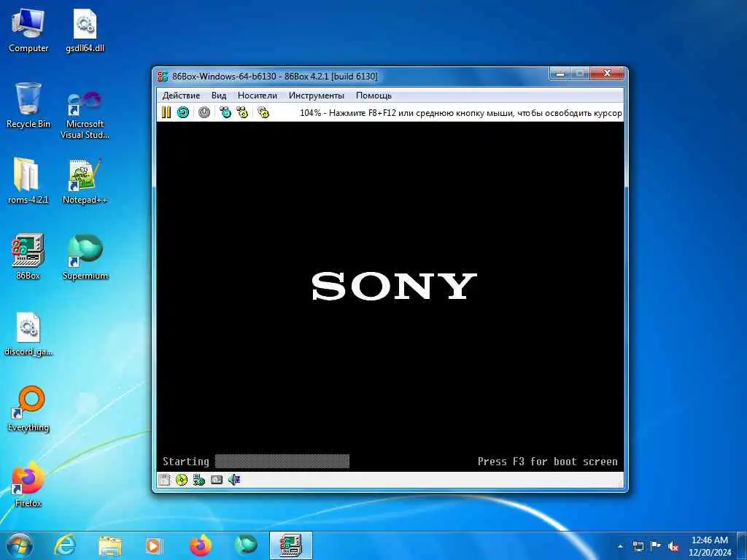Open Windows Media Player from taskbar

pos(154,545)
